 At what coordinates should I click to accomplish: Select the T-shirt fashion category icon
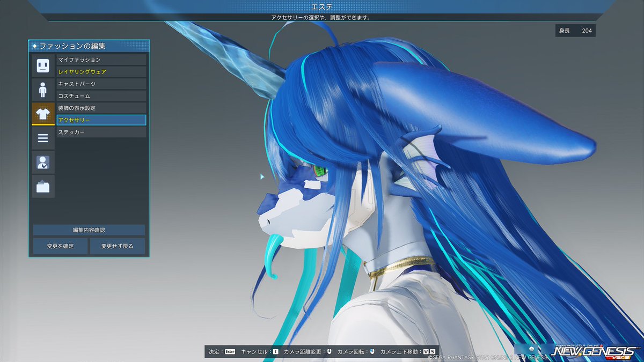(43, 114)
